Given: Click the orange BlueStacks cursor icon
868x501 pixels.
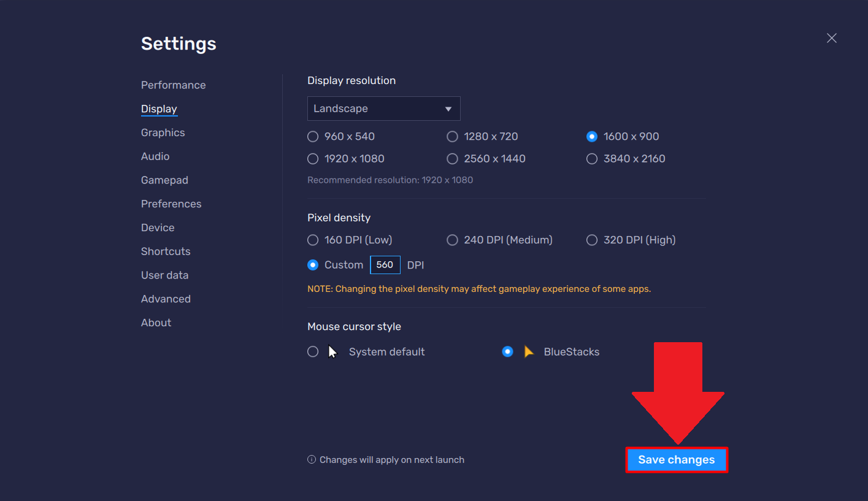Looking at the screenshot, I should (529, 352).
